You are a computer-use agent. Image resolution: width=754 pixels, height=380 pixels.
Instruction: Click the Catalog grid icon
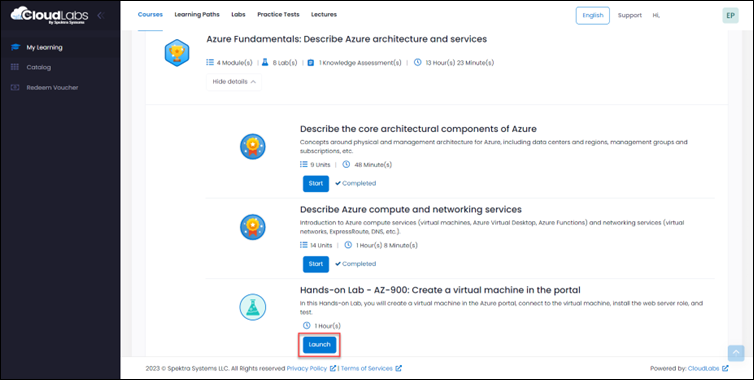click(x=15, y=67)
